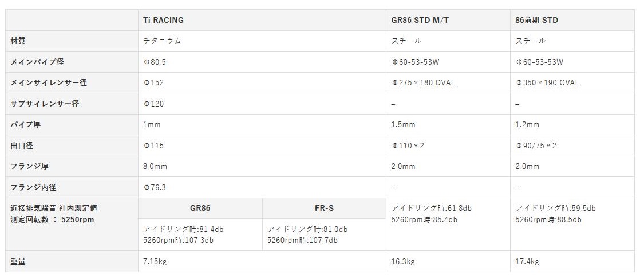644x275 pixels.
Task: Click the GR86 STD M/T column header
Action: 420,20
